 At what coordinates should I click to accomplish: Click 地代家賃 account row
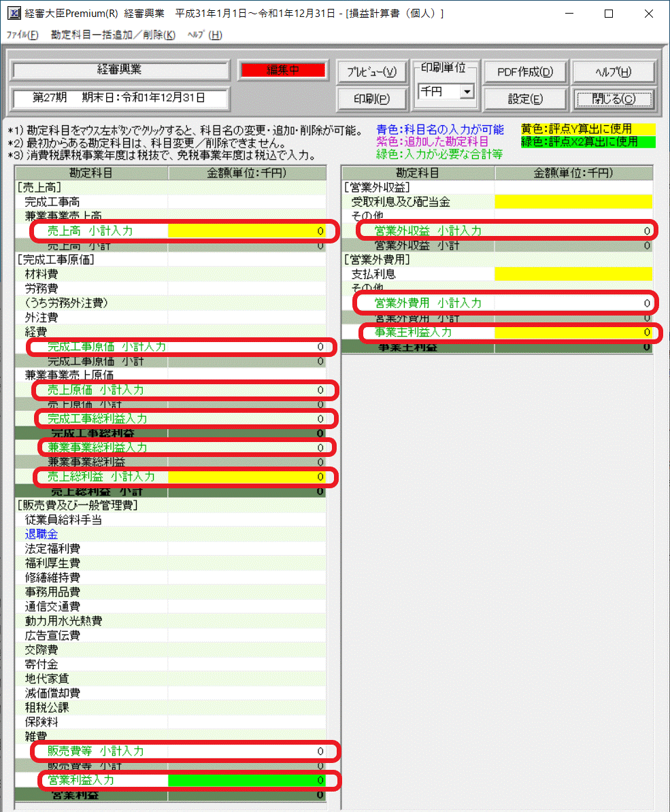click(170, 679)
